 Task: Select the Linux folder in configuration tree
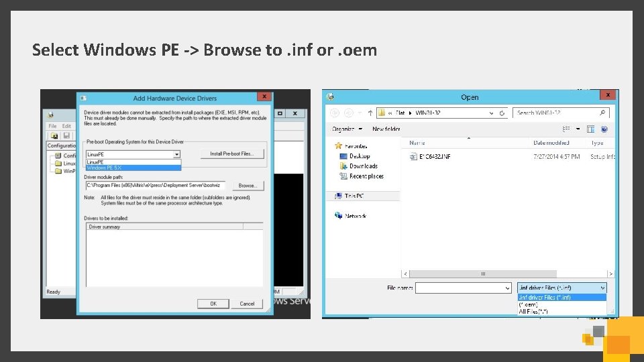66,164
